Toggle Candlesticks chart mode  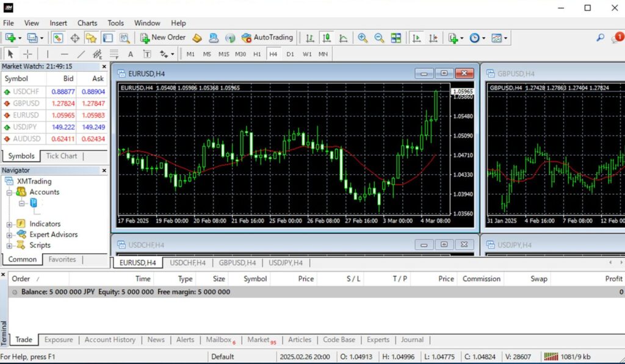[327, 38]
